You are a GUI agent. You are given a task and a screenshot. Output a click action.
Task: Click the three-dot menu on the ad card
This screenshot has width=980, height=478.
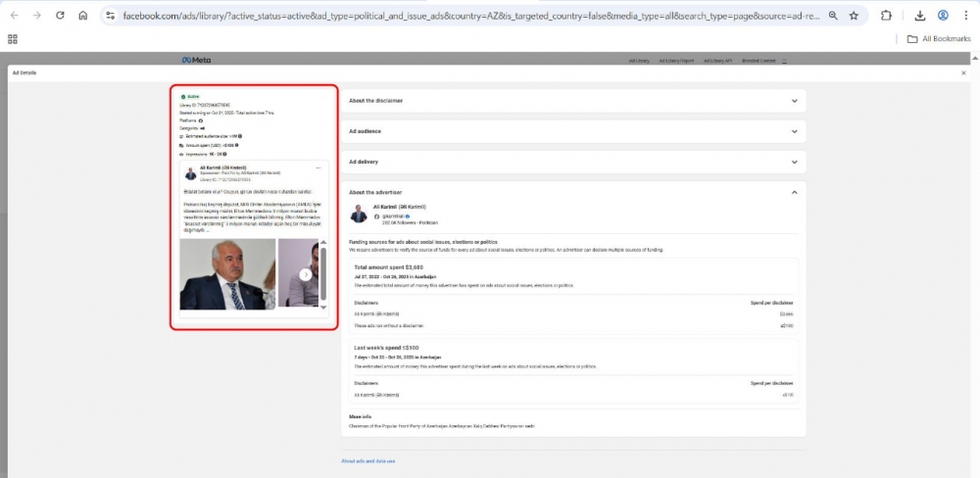[x=317, y=168]
